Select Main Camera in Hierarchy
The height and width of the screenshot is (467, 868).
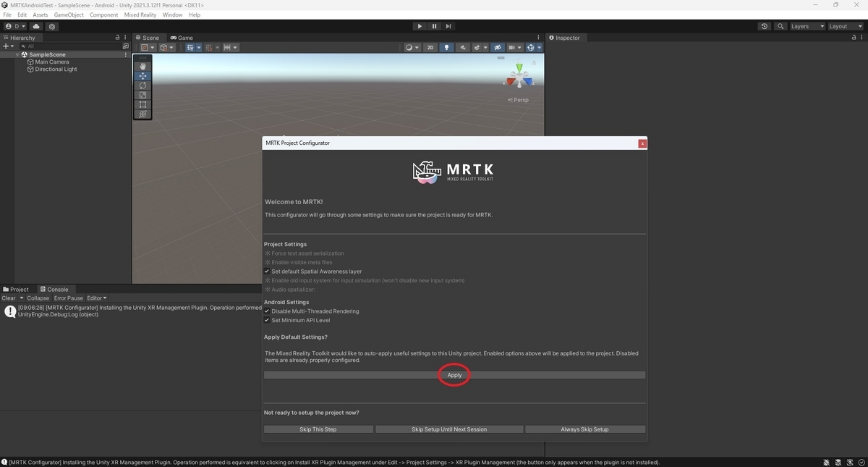coord(52,62)
